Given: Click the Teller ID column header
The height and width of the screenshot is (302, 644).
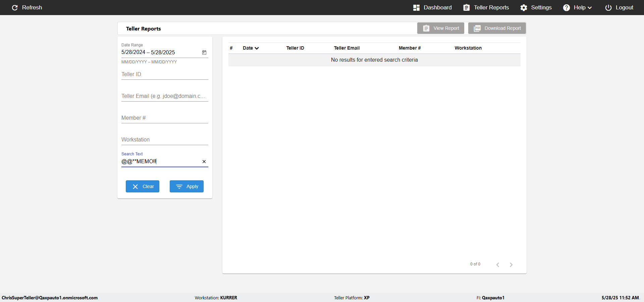Looking at the screenshot, I should 295,48.
